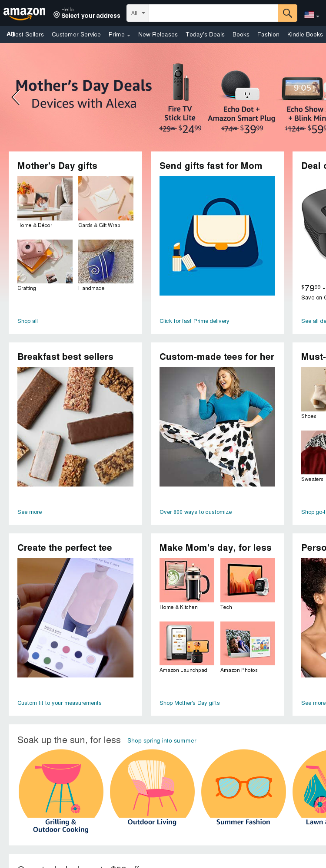Click 'Click for fast Prime delivery' link
326x868 pixels.
click(x=194, y=321)
